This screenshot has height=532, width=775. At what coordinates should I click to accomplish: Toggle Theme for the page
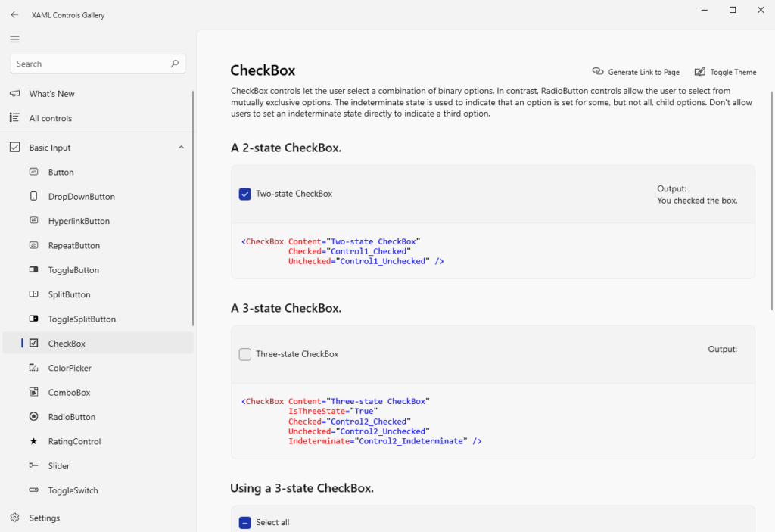[724, 72]
